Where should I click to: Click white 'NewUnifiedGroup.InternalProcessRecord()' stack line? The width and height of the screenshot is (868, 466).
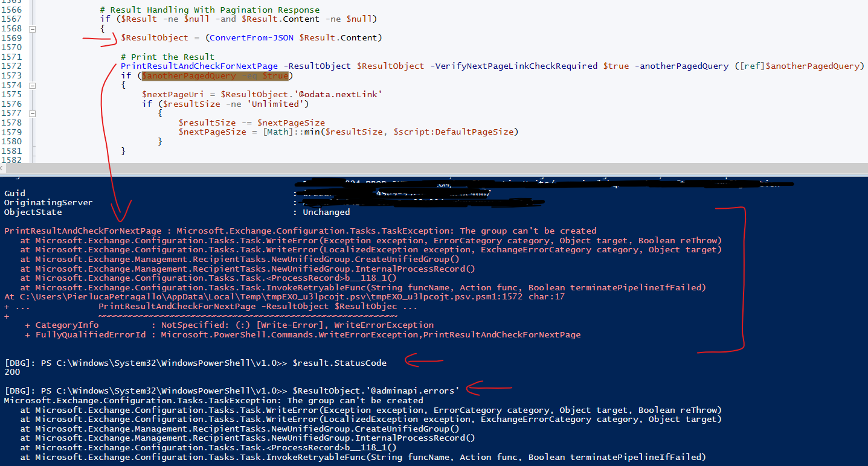click(247, 438)
